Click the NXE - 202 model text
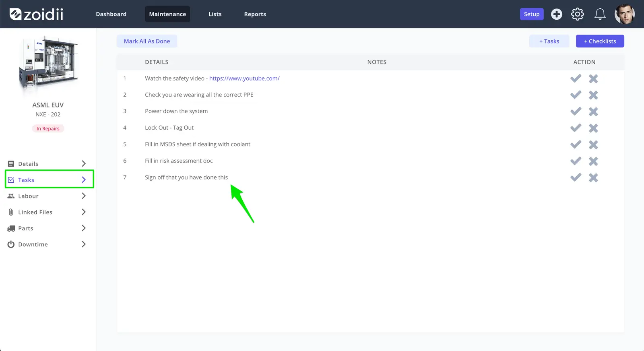This screenshot has width=644, height=351. [x=48, y=115]
